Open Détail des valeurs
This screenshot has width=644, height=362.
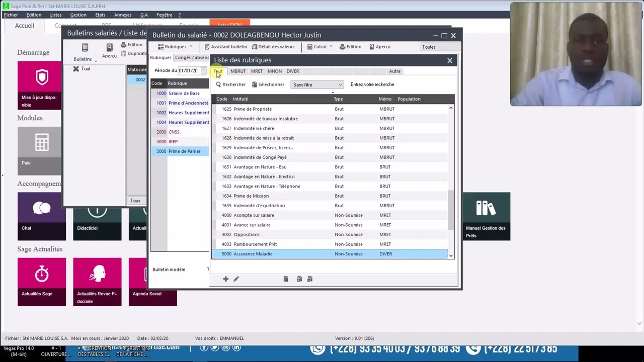point(273,47)
